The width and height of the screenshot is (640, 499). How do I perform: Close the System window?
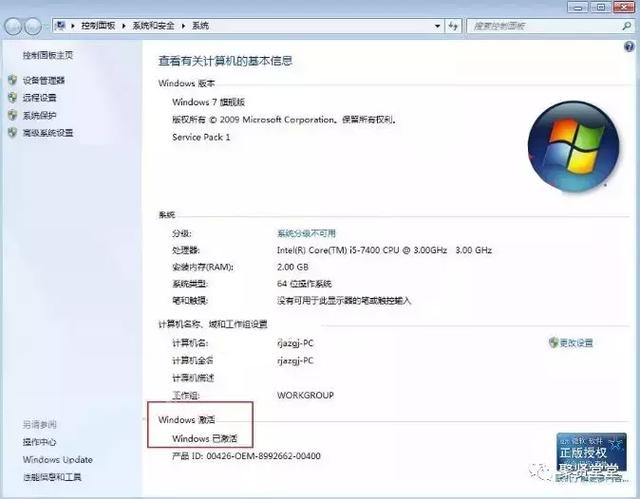coord(624,7)
